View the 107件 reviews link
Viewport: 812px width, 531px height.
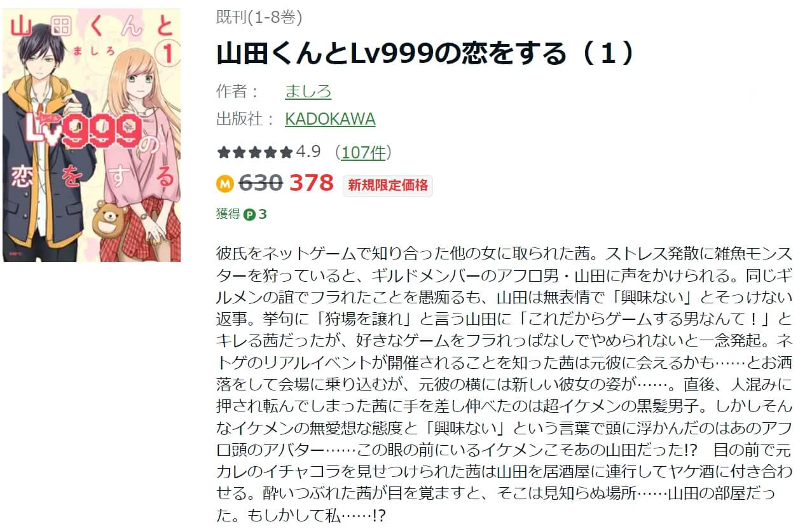(363, 153)
